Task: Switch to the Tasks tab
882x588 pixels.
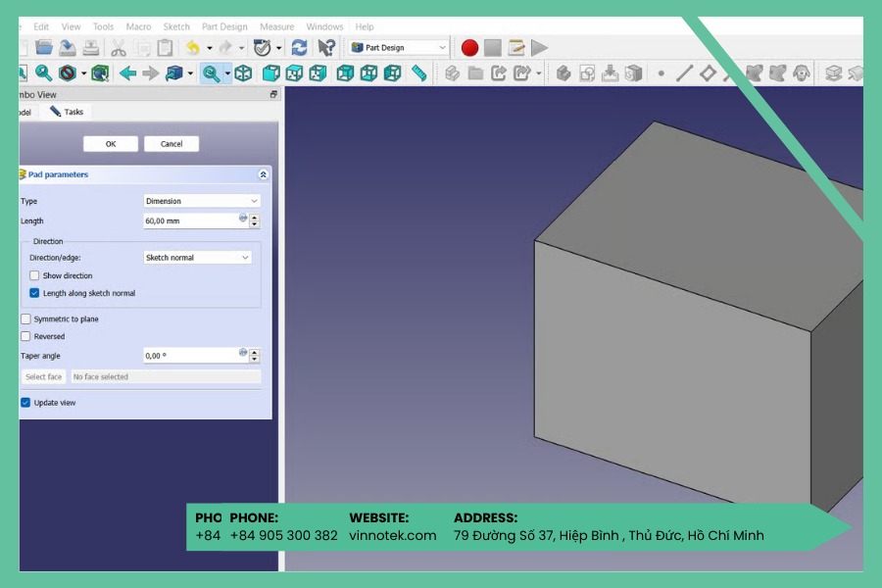Action: (67, 112)
